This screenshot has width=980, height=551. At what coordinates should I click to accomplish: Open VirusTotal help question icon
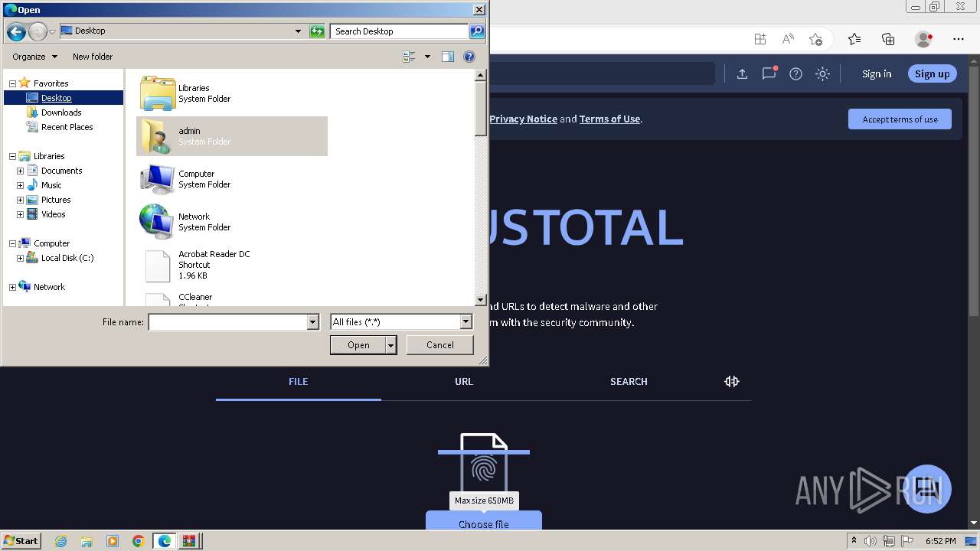(795, 73)
